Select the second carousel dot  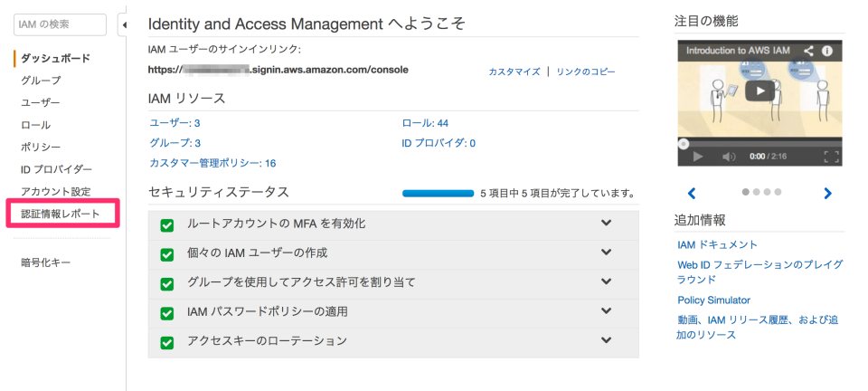(x=756, y=192)
